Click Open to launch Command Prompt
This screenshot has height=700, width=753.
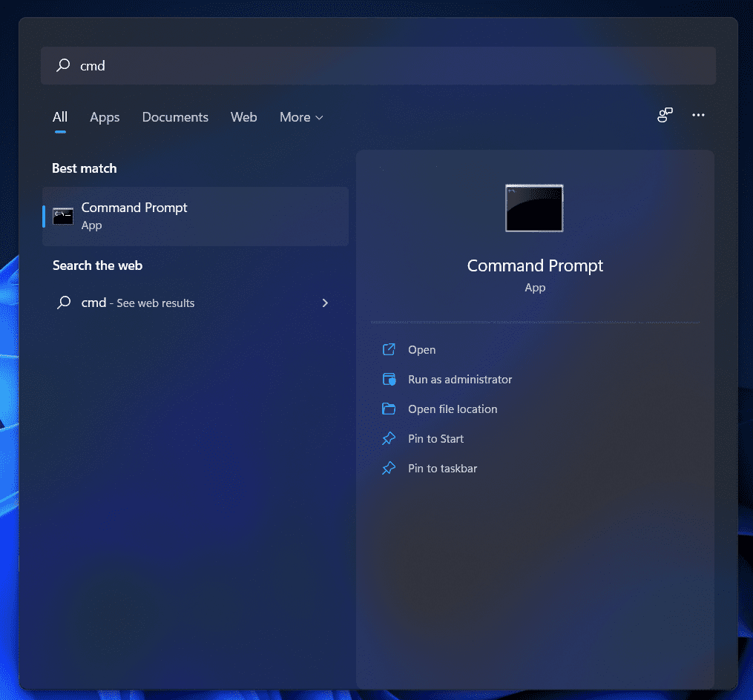[421, 350]
